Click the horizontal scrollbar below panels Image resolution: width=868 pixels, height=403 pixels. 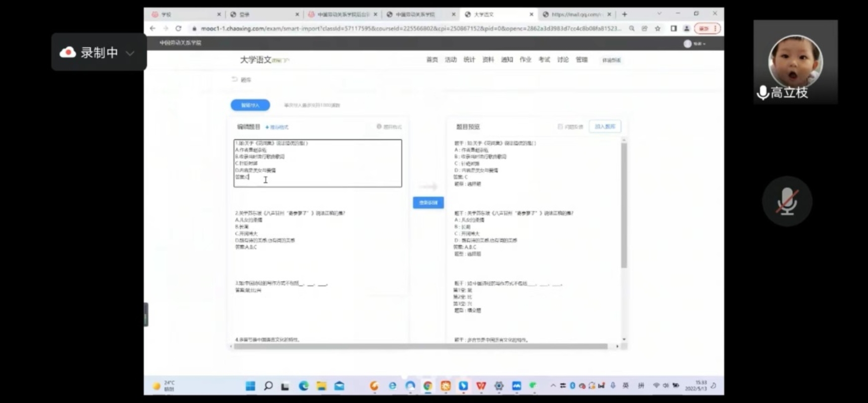pos(421,346)
